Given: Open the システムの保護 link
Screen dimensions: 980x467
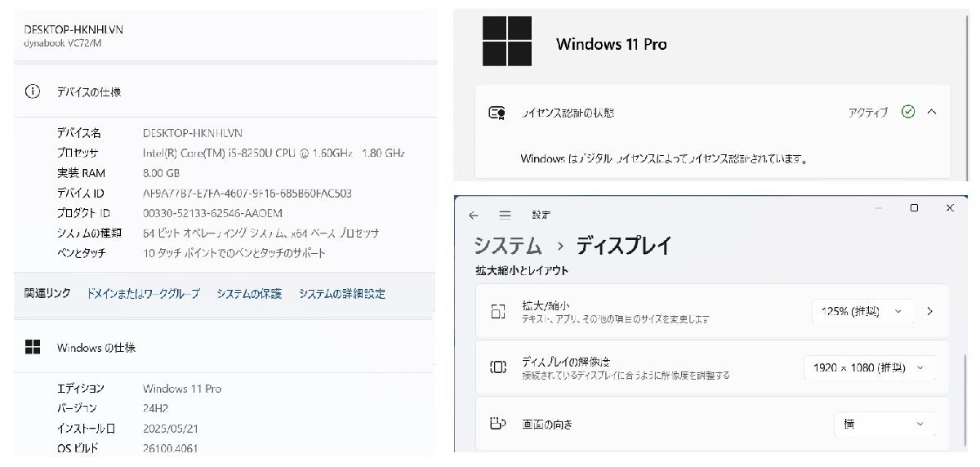Looking at the screenshot, I should (x=249, y=294).
